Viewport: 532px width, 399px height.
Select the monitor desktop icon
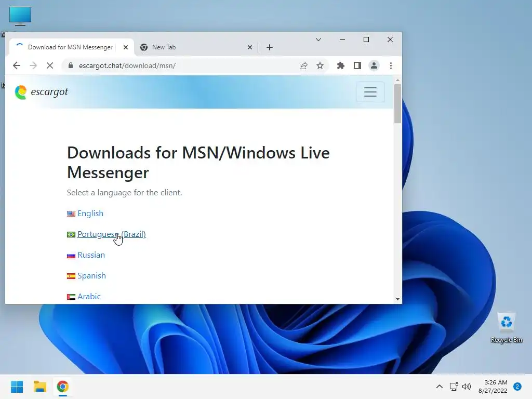click(20, 16)
